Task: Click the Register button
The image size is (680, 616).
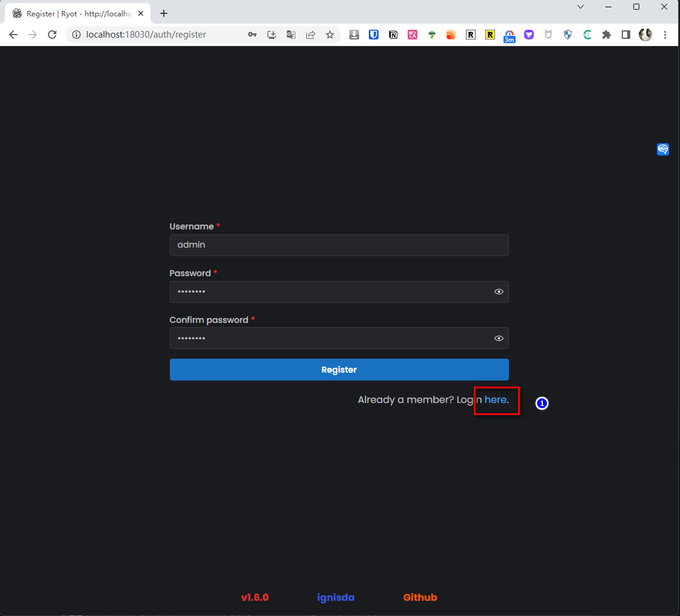Action: click(338, 370)
